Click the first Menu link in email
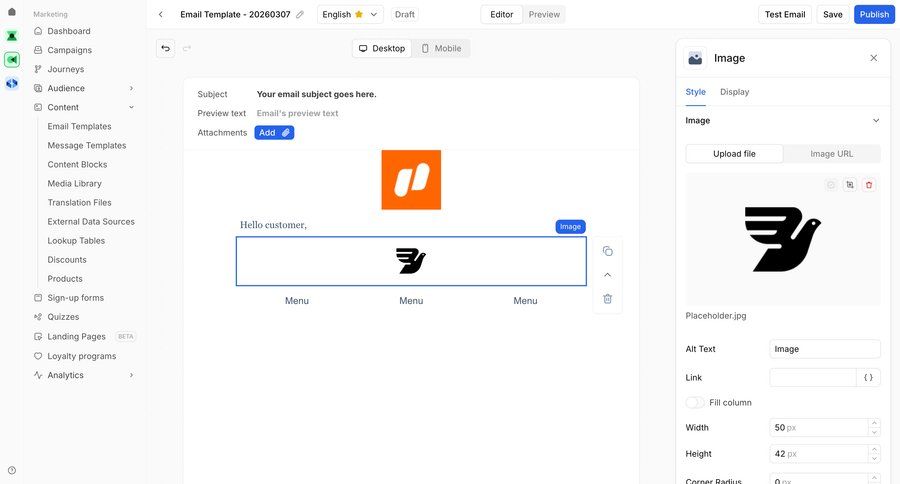Screen dimensions: 900x484 tap(297, 301)
